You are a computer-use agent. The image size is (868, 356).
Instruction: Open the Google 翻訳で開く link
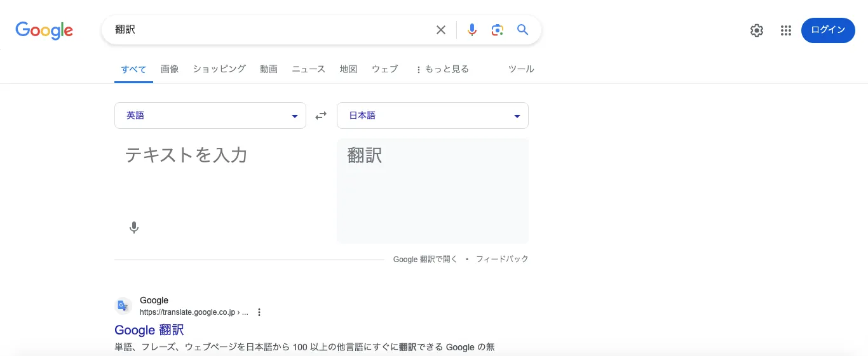(x=425, y=259)
